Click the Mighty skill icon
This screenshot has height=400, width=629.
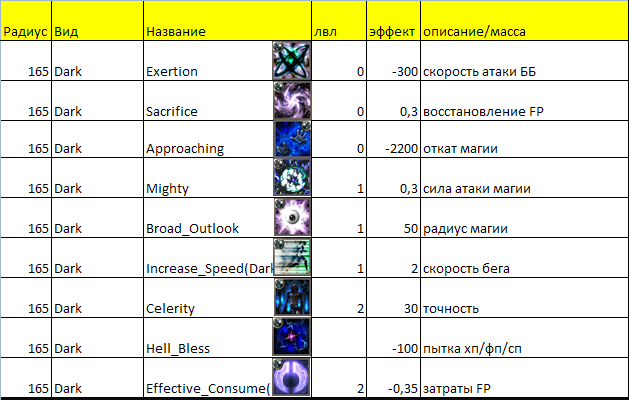292,179
